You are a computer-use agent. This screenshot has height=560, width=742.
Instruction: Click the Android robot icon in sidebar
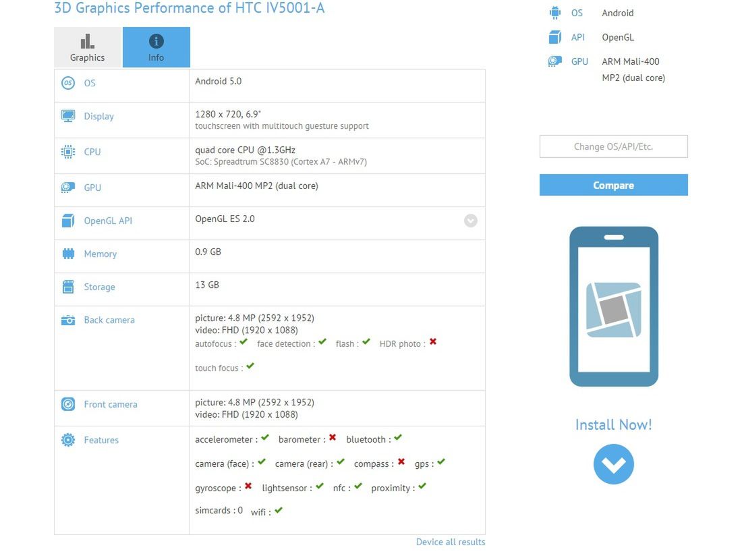click(x=555, y=13)
